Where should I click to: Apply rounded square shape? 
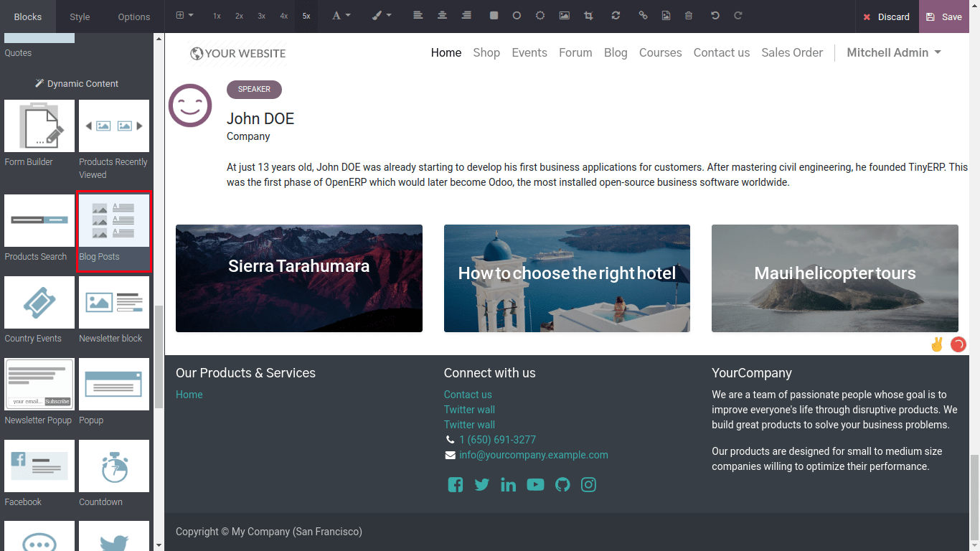(494, 16)
